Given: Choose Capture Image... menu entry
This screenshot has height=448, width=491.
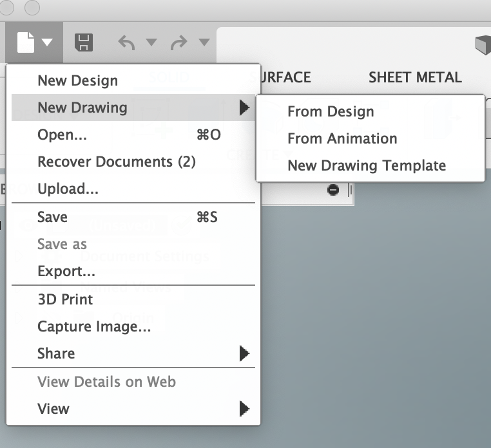Looking at the screenshot, I should click(133, 326).
